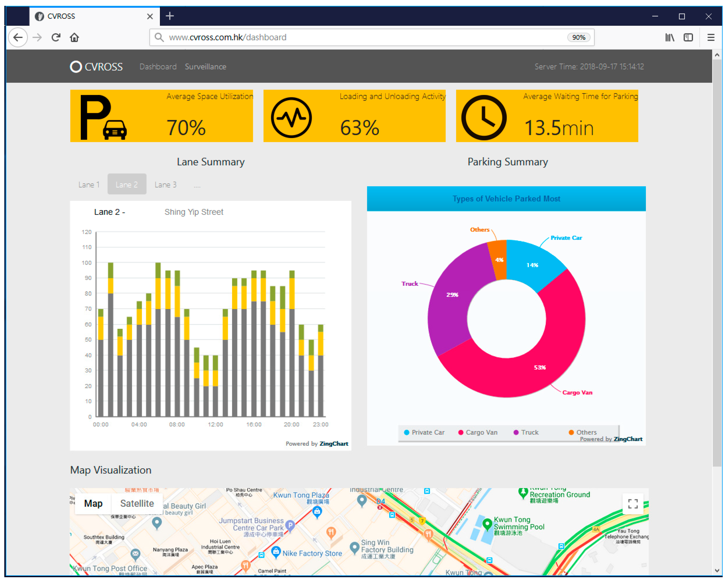This screenshot has height=582, width=728.
Task: Go to browser home page icon
Action: pyautogui.click(x=74, y=37)
